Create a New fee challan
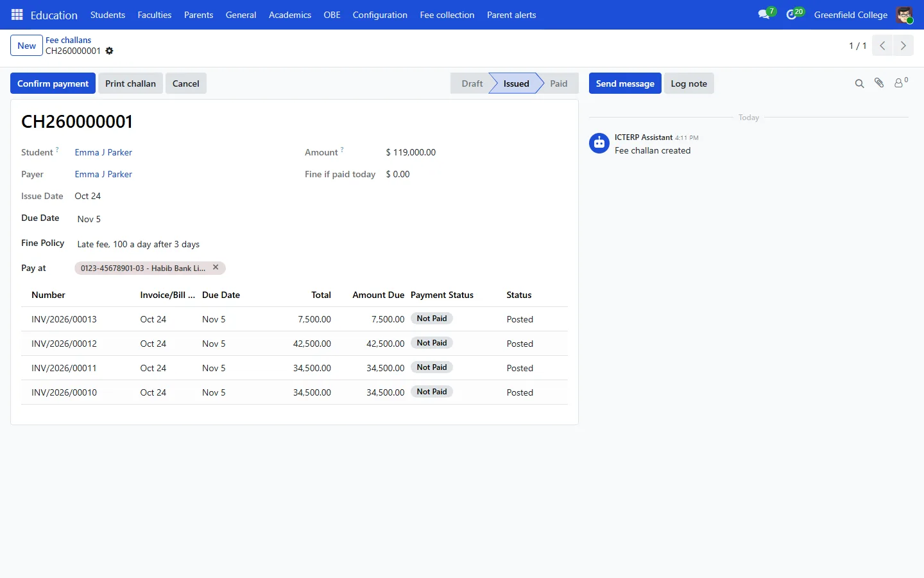The width and height of the screenshot is (924, 578). tap(26, 46)
